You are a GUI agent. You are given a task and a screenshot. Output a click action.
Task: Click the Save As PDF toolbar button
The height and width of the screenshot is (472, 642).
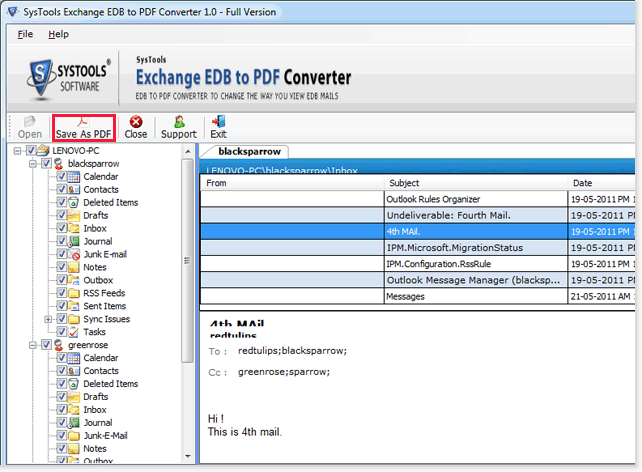pos(84,128)
